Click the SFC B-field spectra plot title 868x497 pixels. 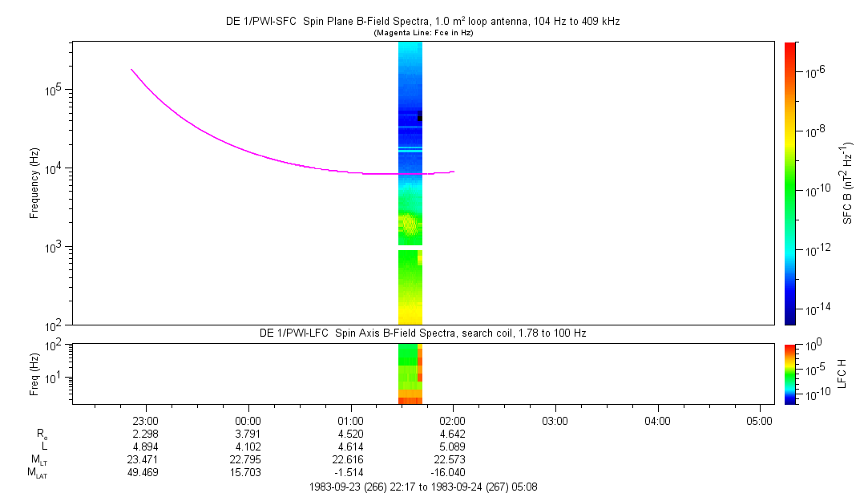pos(422,22)
